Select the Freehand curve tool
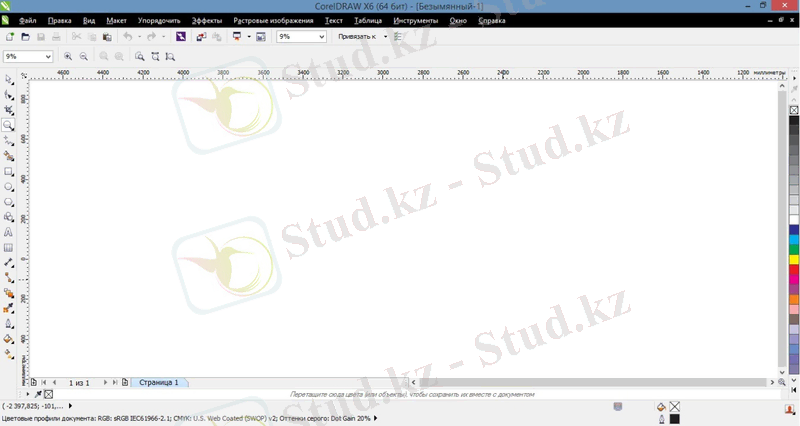Viewport: 800px width, 426px height. tap(8, 141)
